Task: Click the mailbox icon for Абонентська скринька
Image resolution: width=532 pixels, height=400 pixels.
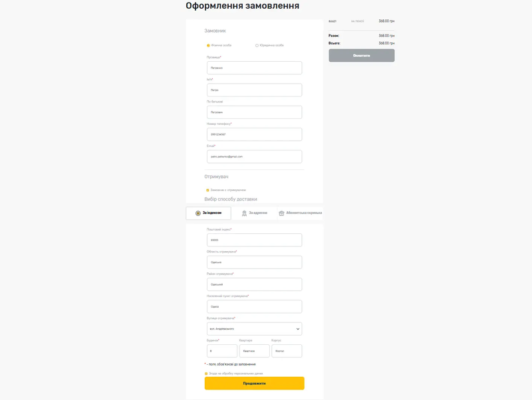Action: coord(282,213)
